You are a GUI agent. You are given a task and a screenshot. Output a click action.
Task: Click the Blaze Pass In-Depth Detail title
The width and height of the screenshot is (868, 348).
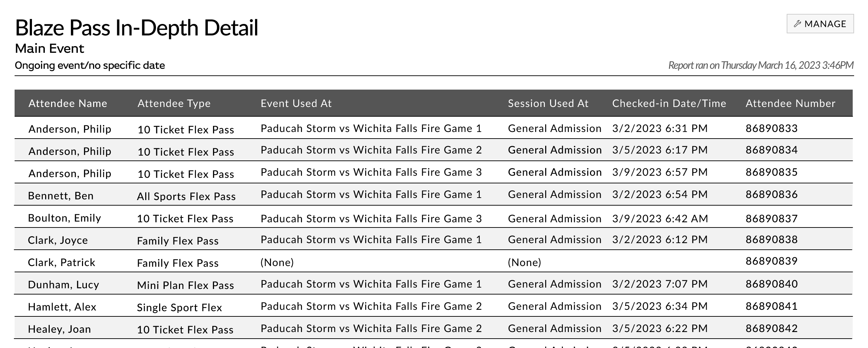pyautogui.click(x=137, y=27)
